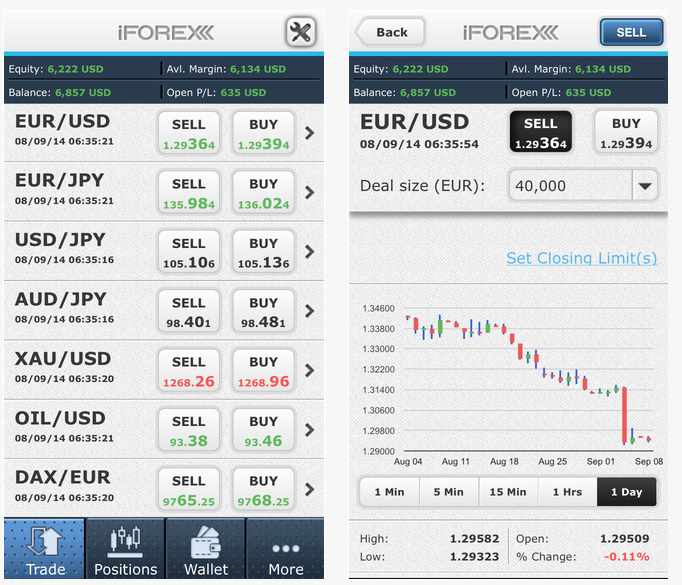This screenshot has width=682, height=585.
Task: Tap the left screen Equity 6,222 USD value
Action: [x=75, y=69]
